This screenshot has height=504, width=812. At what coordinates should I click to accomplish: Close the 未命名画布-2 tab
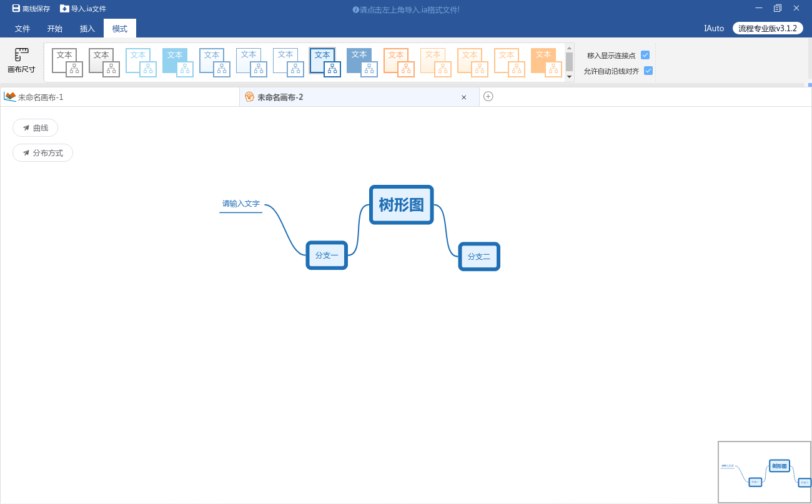tap(463, 97)
